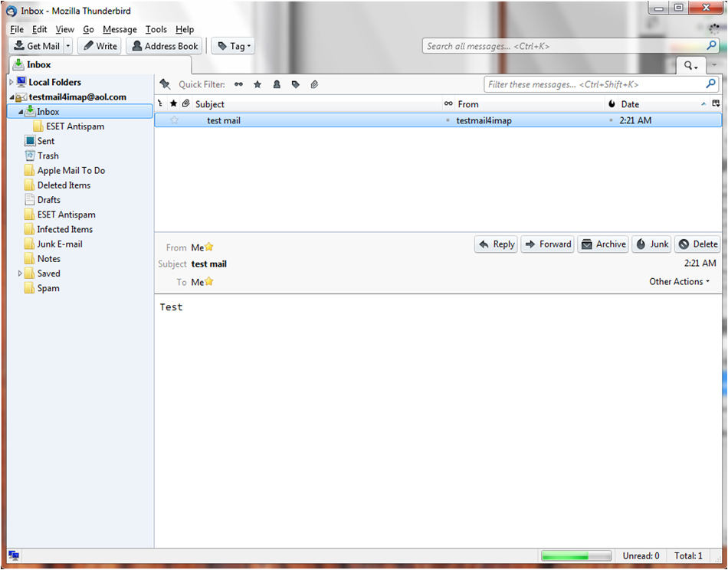
Task: Mark test mail read status dot
Action: (448, 120)
